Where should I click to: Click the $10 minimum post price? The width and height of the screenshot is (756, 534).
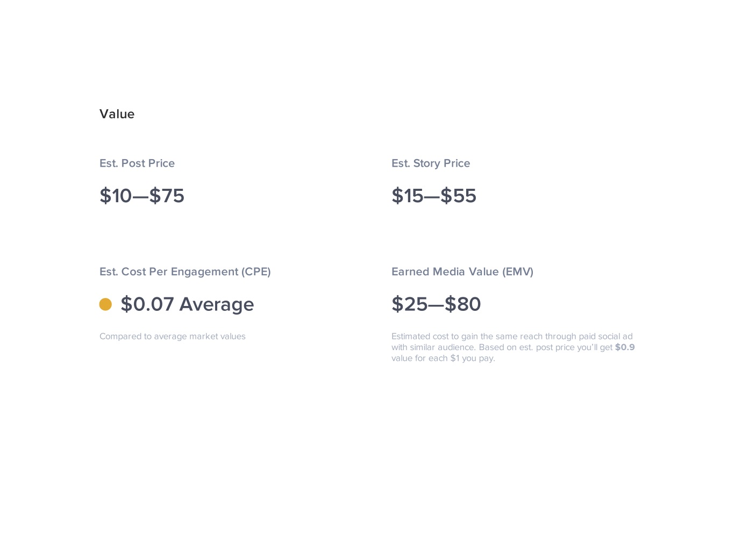tap(116, 196)
